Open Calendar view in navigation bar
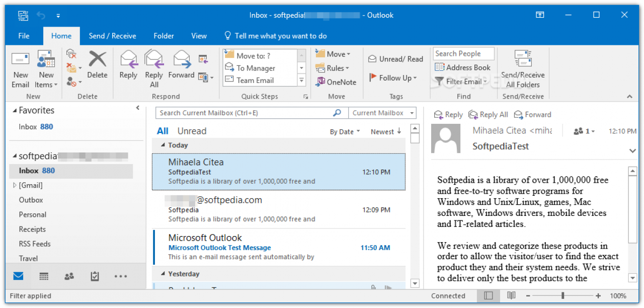 coord(44,276)
